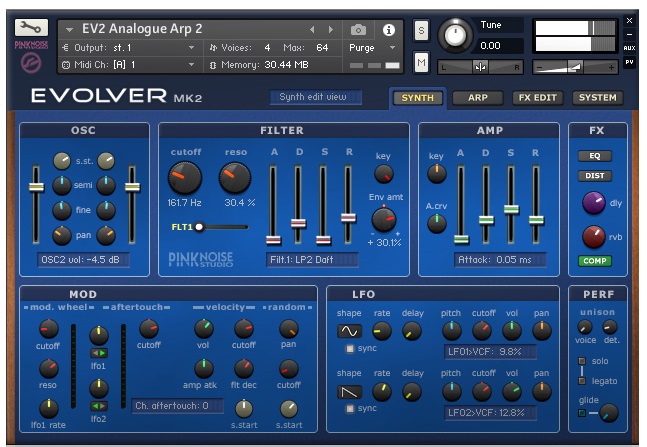Screen dimensions: 647x447
Task: Click the filter Attack slider
Action: 273,204
